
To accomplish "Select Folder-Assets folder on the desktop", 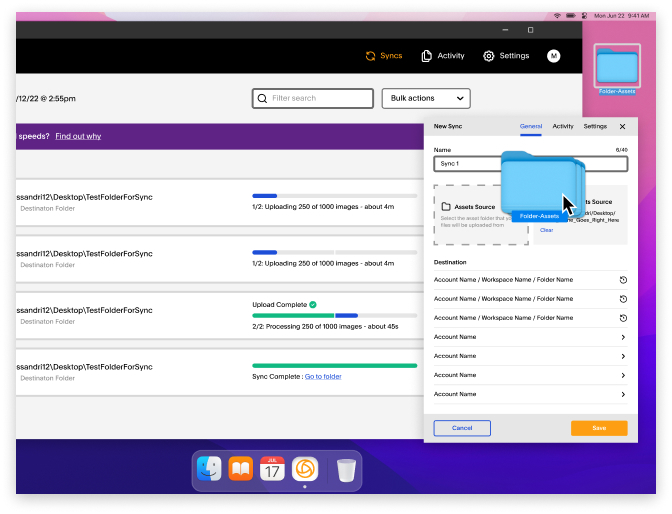I will (x=617, y=69).
